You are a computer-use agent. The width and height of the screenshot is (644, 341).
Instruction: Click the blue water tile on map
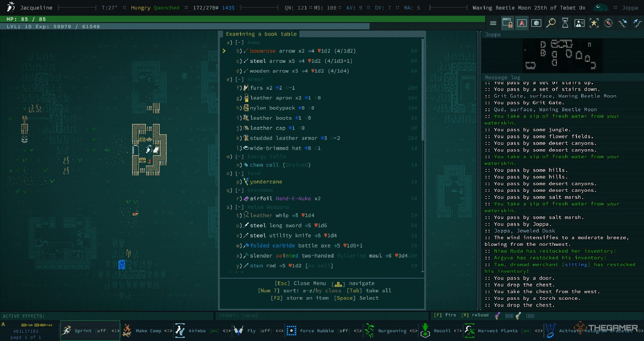tap(122, 265)
